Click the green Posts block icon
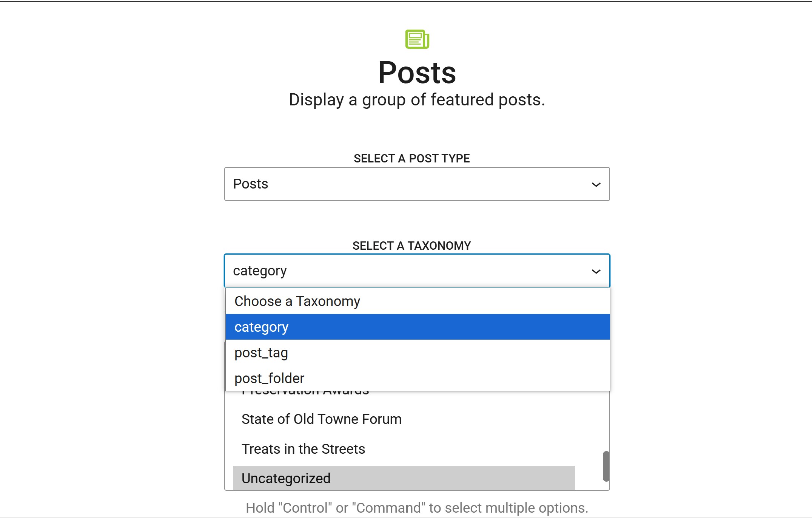812x527 pixels. (x=417, y=39)
